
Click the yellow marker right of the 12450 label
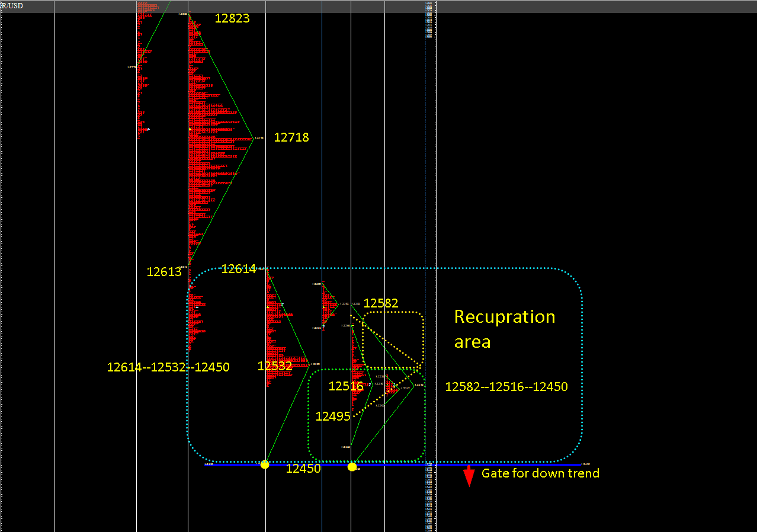[352, 467]
